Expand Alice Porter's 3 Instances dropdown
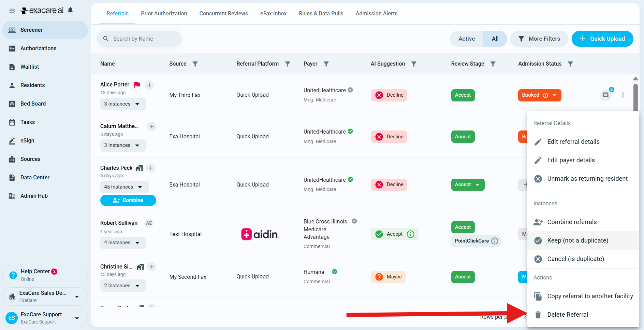This screenshot has width=644, height=330. click(123, 104)
